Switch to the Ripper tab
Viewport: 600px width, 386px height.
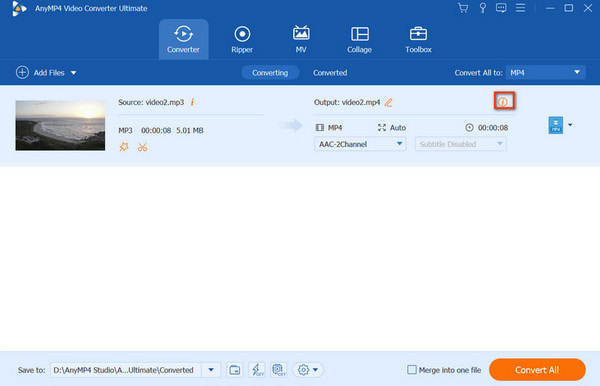click(242, 39)
